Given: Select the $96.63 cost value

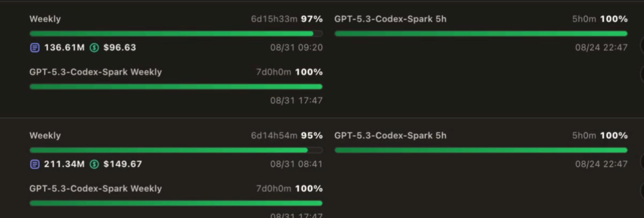Looking at the screenshot, I should 120,47.
